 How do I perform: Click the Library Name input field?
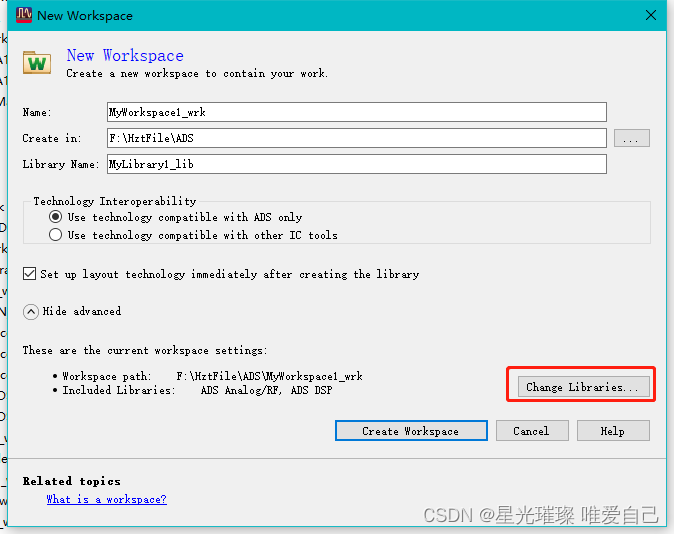[356, 164]
